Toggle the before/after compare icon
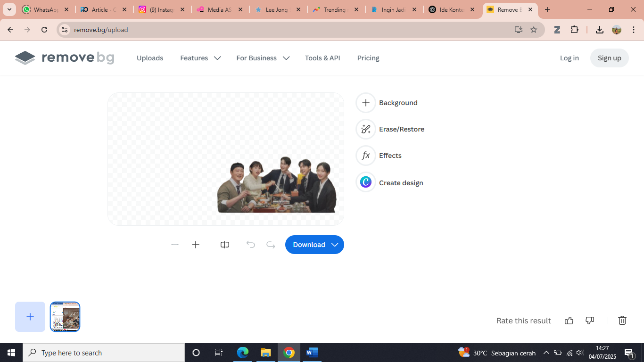Screen dimensions: 644x362 pyautogui.click(x=225, y=245)
